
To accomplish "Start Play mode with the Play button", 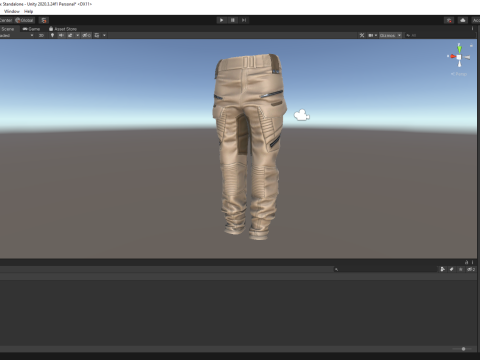I will (x=221, y=20).
